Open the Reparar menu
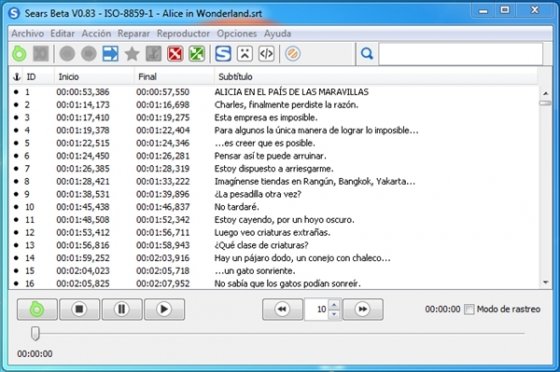 click(x=134, y=34)
